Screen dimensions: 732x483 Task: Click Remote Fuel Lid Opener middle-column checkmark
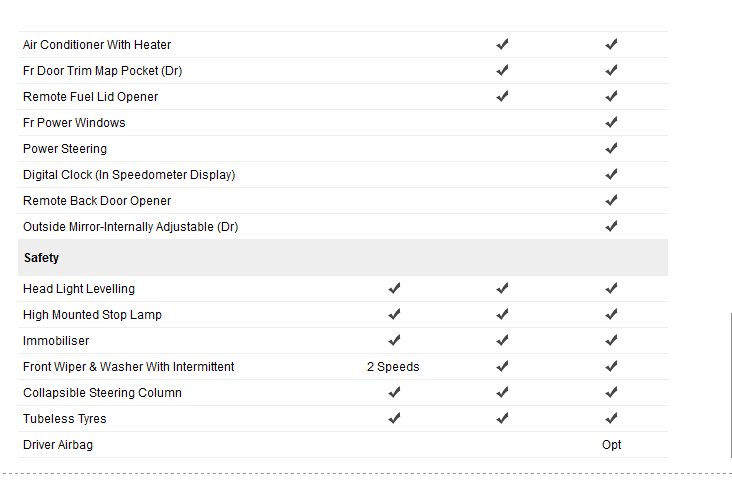tap(502, 97)
